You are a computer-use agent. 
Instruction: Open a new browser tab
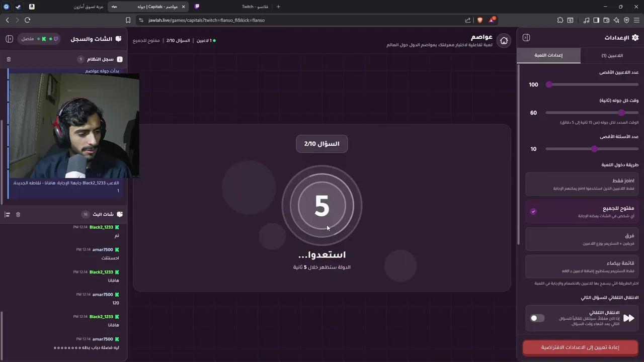[x=278, y=7]
